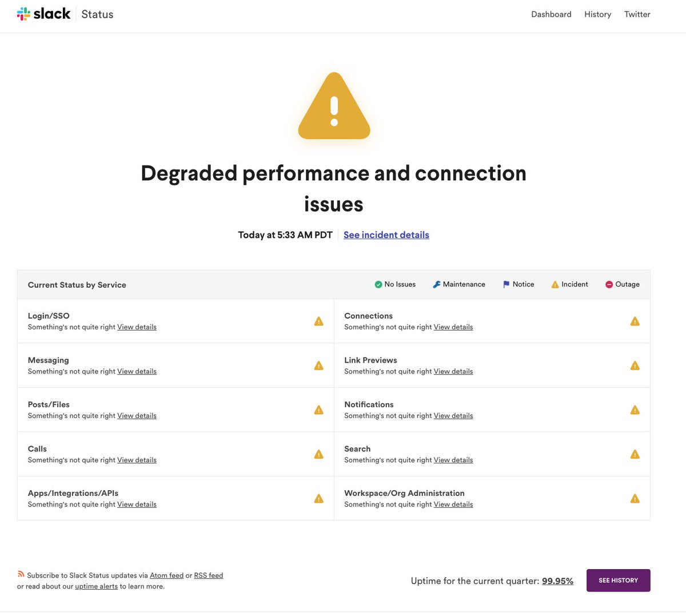Click the Login/SSO service name

[49, 316]
